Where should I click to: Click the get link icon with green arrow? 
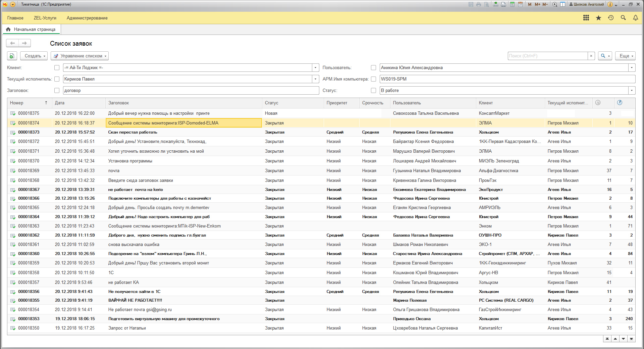pyautogui.click(x=496, y=4)
